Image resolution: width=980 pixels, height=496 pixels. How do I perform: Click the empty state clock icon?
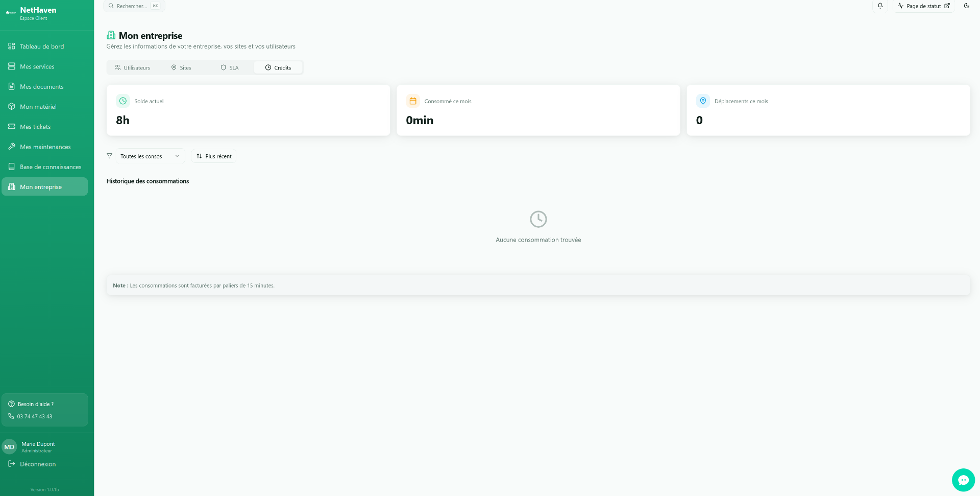pyautogui.click(x=538, y=219)
